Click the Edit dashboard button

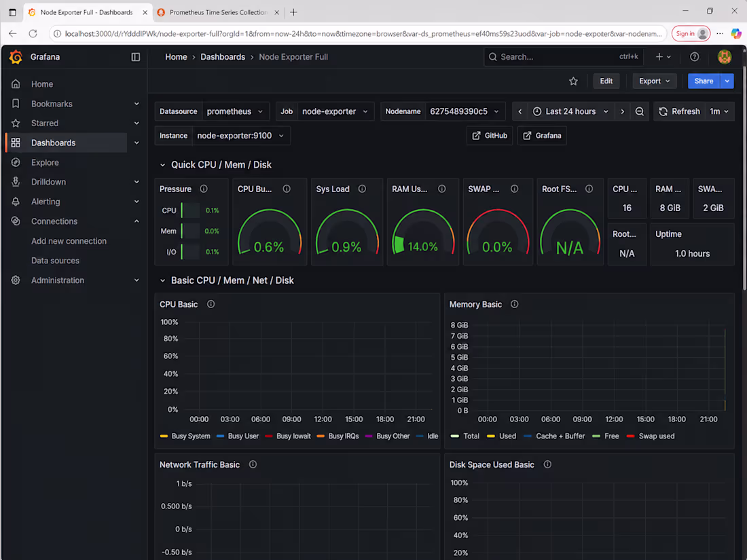tap(606, 81)
